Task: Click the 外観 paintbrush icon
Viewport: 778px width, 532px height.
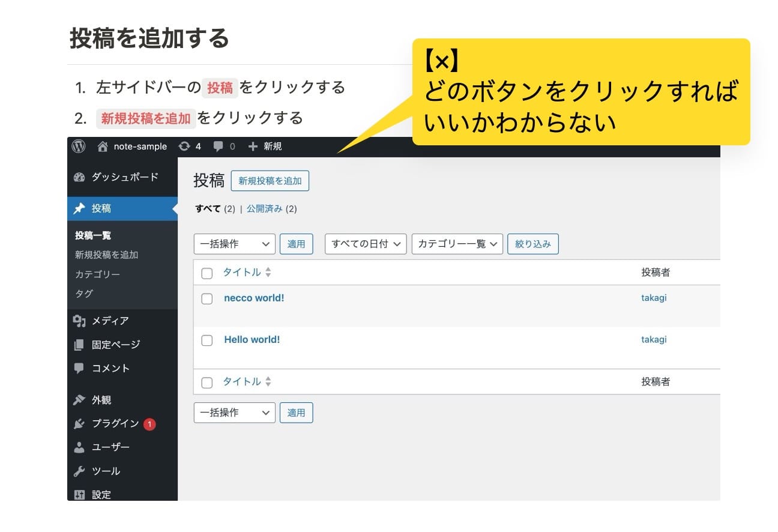Action: [79, 400]
